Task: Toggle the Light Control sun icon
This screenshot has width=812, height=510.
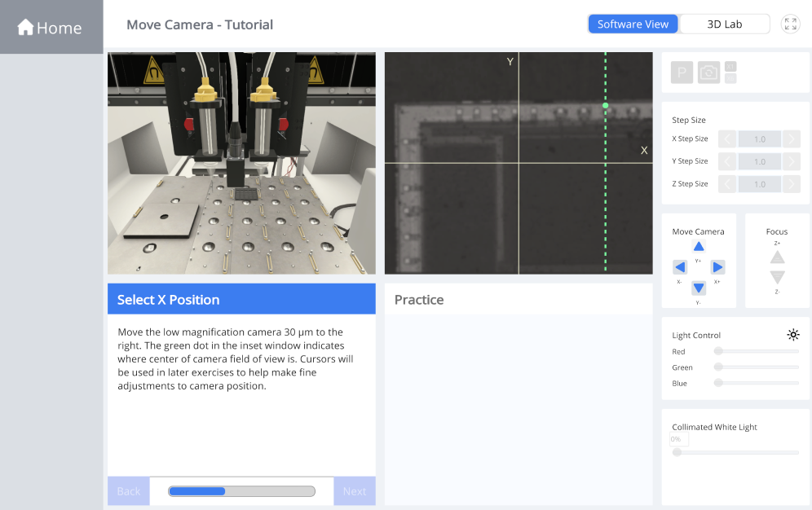Action: 792,335
